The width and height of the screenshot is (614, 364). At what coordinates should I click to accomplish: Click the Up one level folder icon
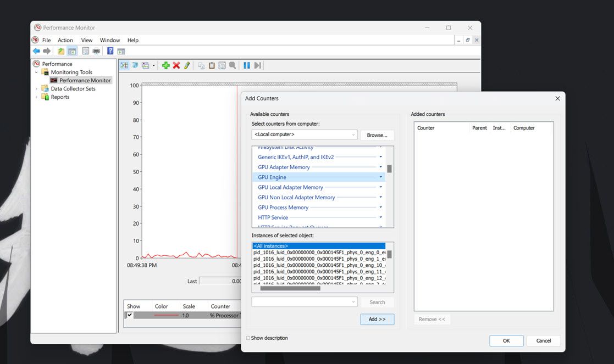(61, 51)
